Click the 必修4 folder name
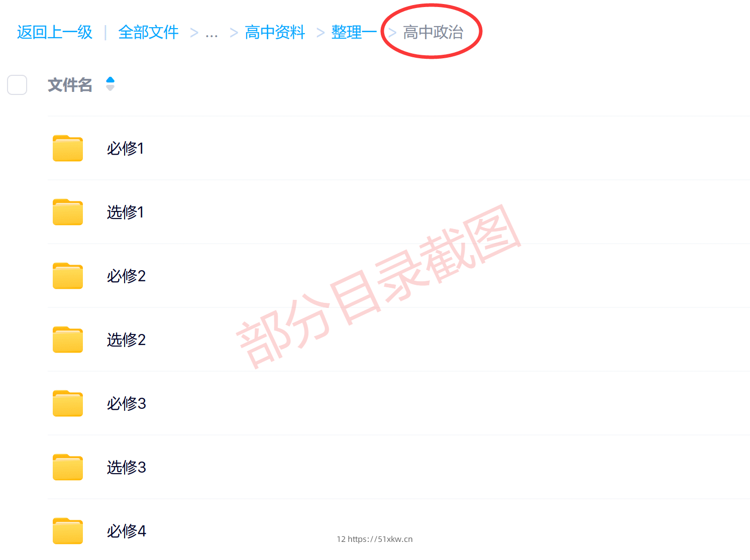 [127, 531]
